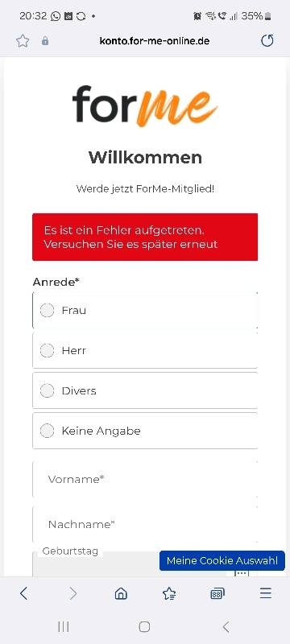Go back with browser back arrow
Screen dimensions: 290x644
point(24,593)
